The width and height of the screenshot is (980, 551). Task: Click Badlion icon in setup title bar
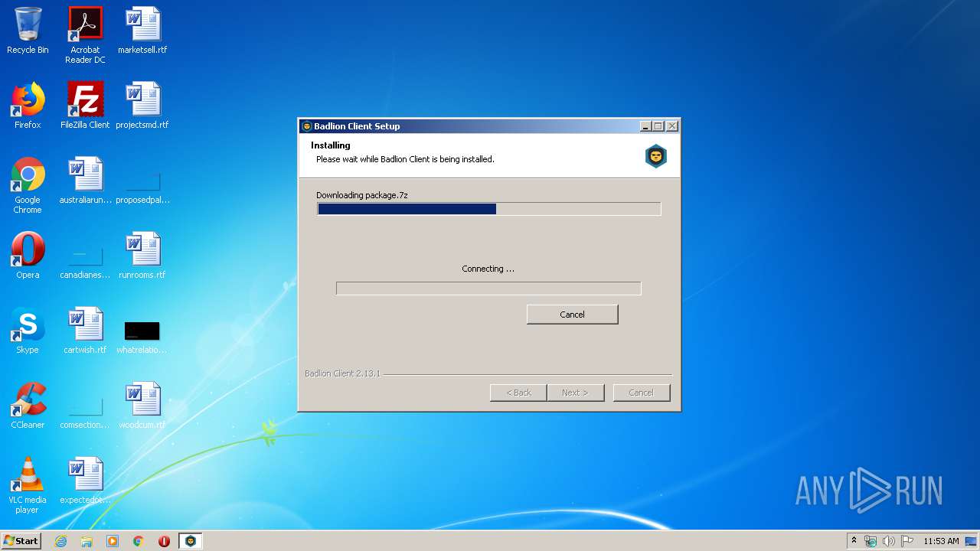click(306, 126)
